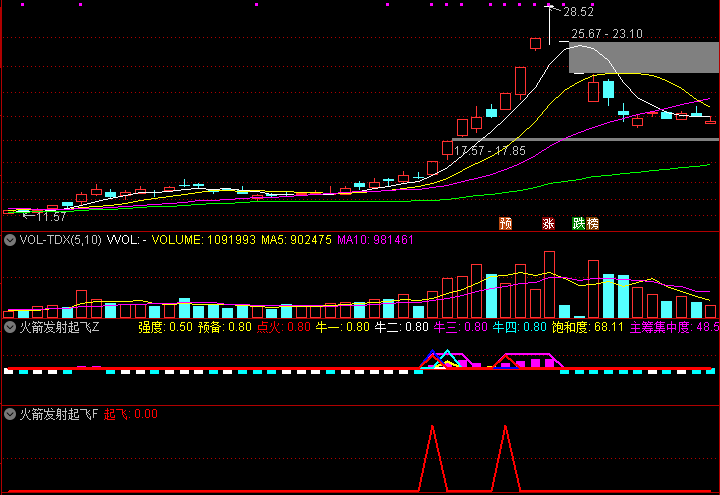Click the 主筹集中度 value

[675, 327]
